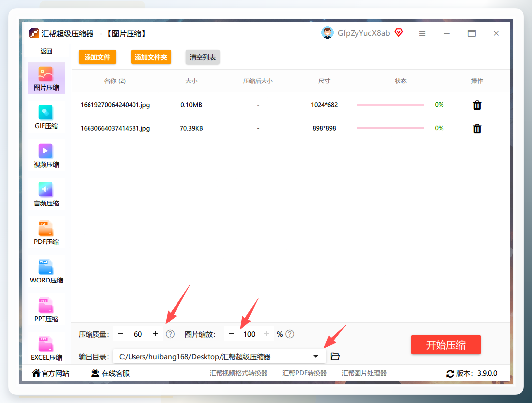
Task: Open the output folder browse icon
Action: click(x=335, y=356)
